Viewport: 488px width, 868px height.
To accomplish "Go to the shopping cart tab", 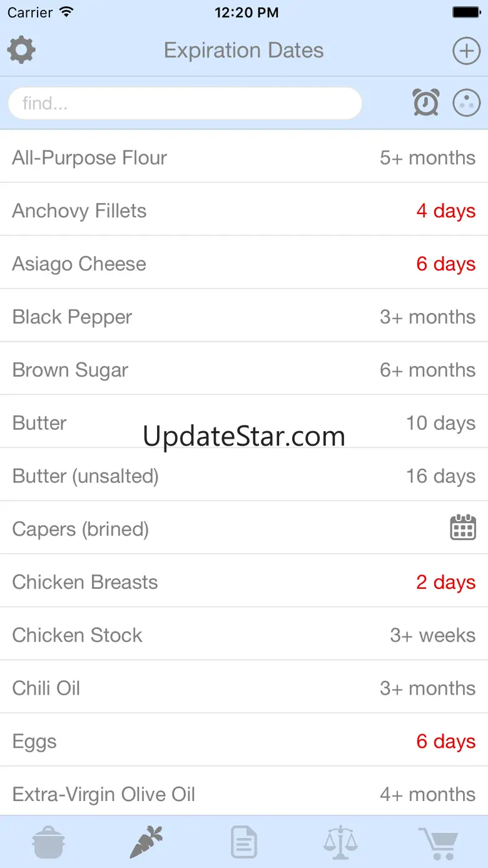I will (x=439, y=842).
